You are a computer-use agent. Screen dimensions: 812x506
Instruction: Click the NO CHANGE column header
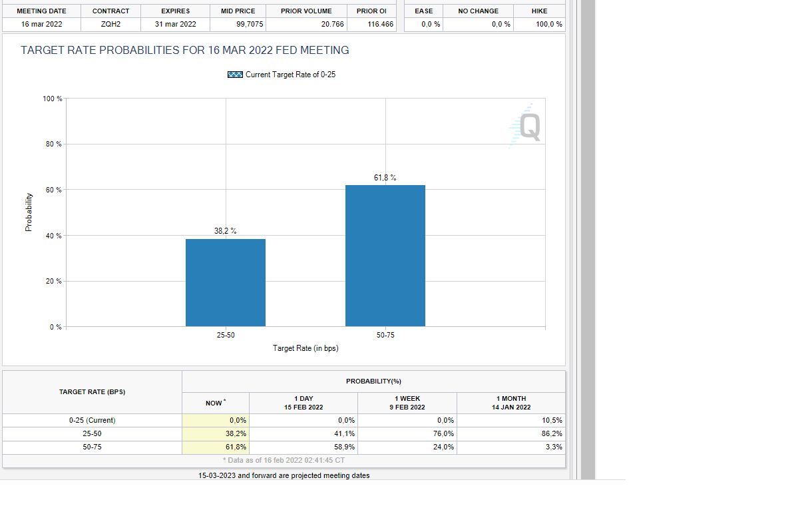tap(478, 11)
